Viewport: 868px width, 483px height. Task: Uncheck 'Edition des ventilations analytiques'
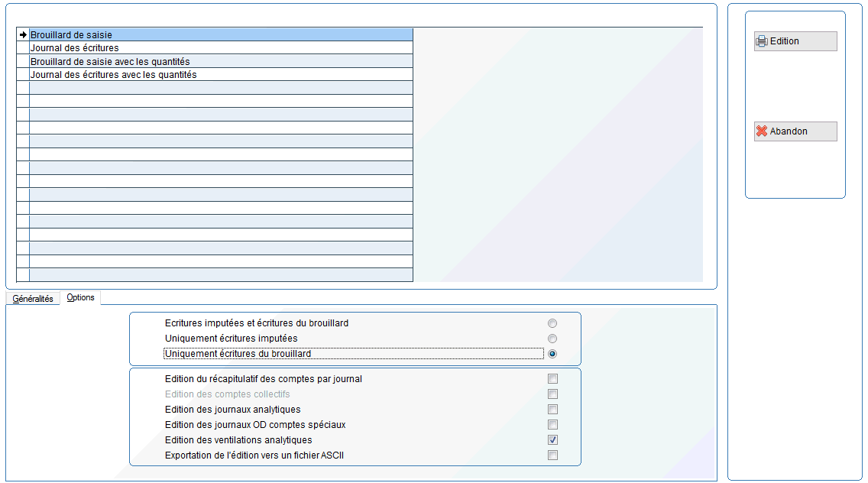(x=552, y=440)
